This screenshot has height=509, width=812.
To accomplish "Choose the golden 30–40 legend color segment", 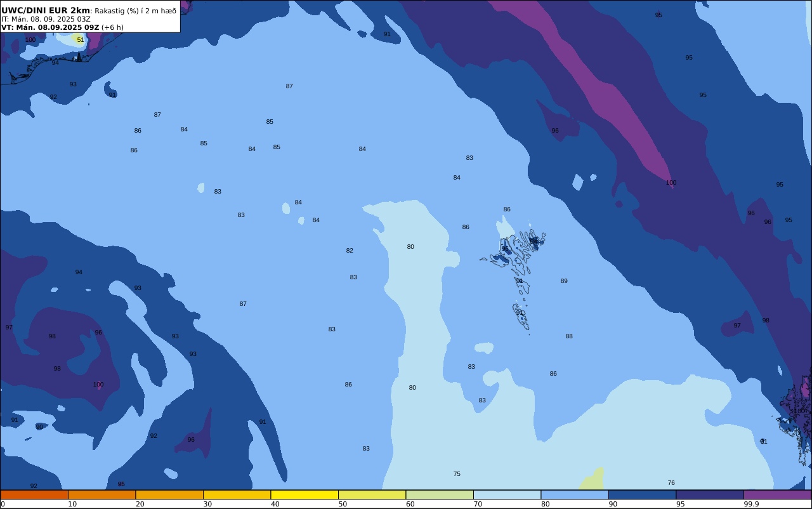I will pos(237,494).
